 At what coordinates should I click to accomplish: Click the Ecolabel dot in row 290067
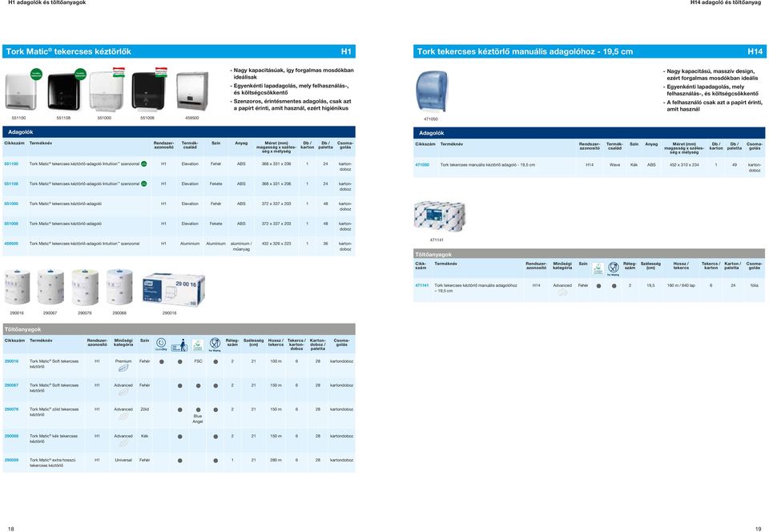point(198,386)
